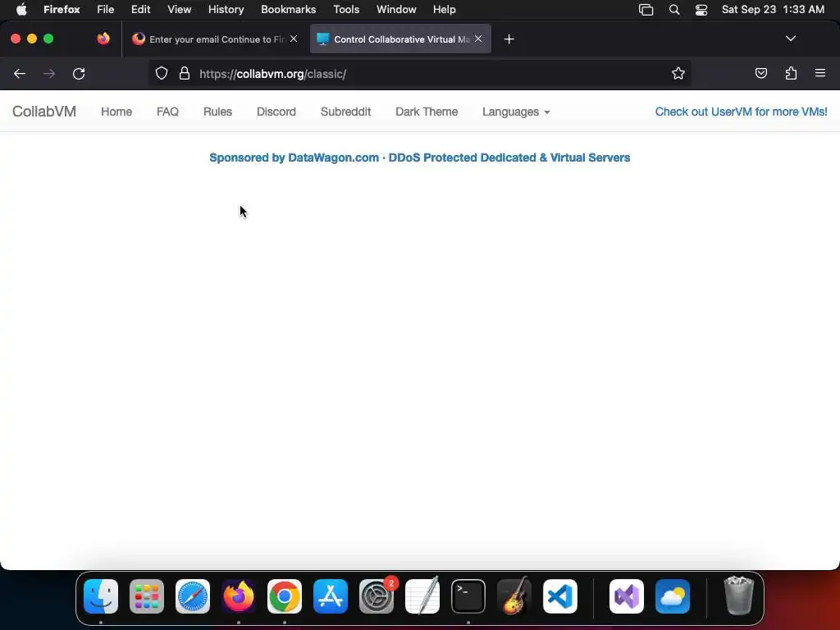The width and height of the screenshot is (840, 630).
Task: Close the Control Collaborative Virtual Machines tab
Action: tap(478, 39)
